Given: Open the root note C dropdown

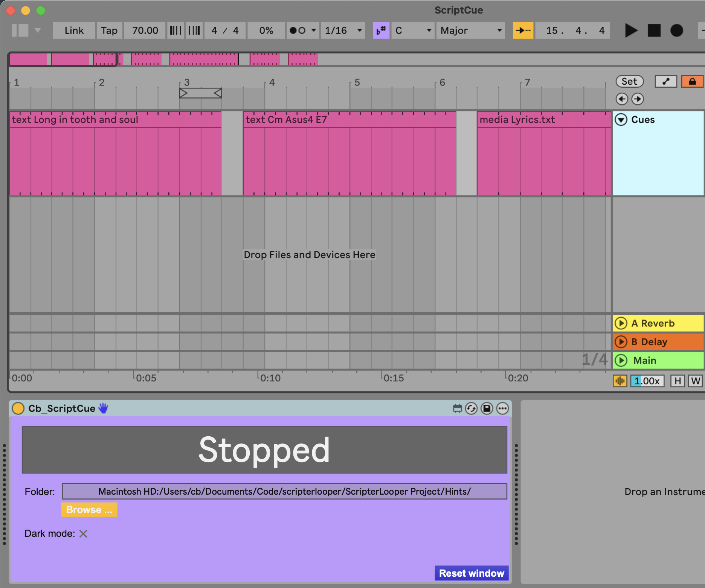Looking at the screenshot, I should pos(413,30).
